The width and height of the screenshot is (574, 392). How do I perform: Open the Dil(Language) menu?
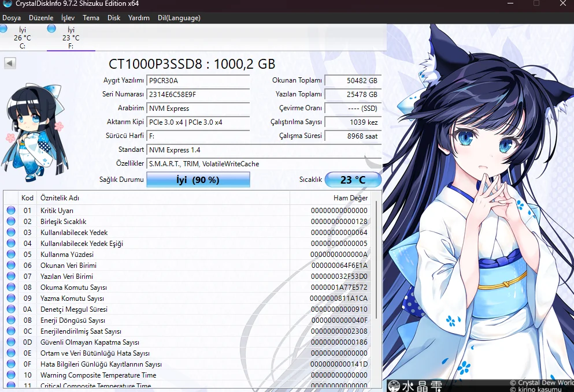click(179, 18)
